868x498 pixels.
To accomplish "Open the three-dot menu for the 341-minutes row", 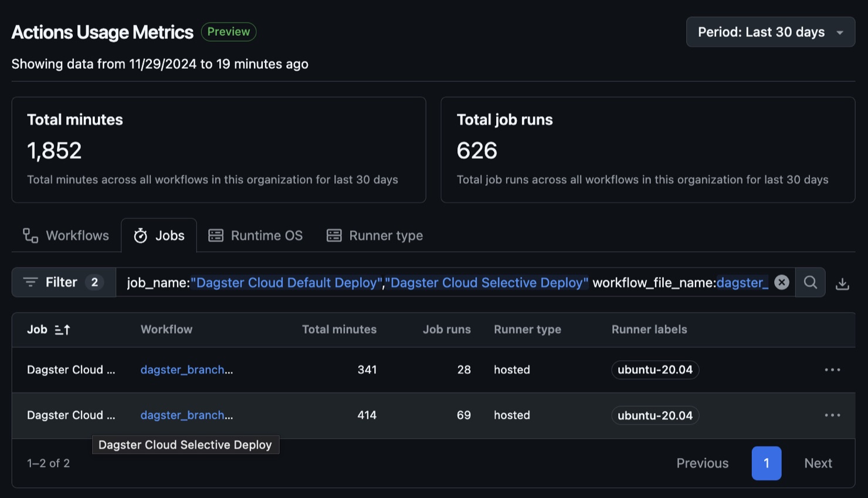I will point(832,370).
